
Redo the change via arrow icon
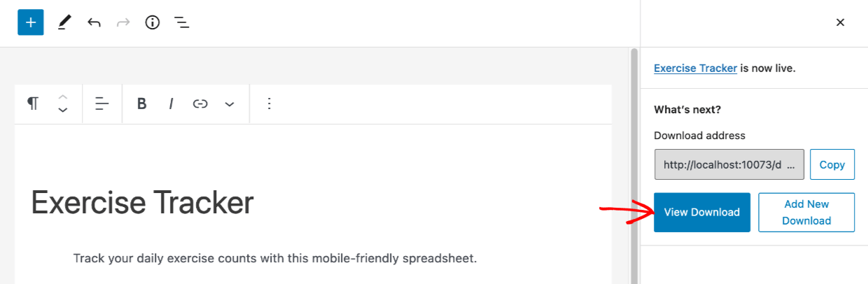[x=123, y=22]
